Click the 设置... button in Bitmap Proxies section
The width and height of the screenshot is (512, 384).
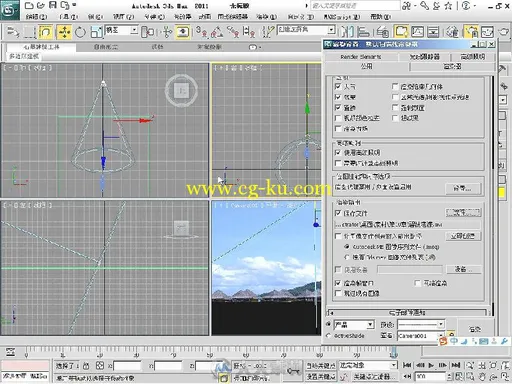point(463,189)
